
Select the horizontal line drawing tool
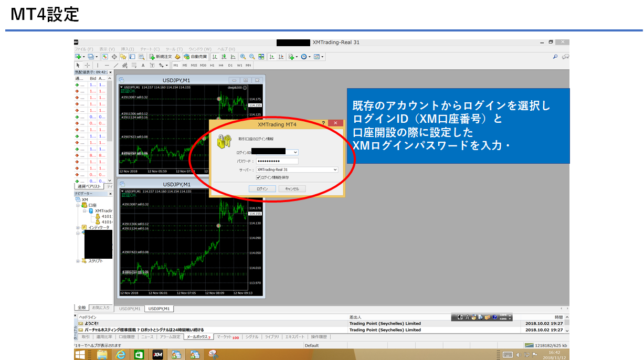tap(107, 65)
